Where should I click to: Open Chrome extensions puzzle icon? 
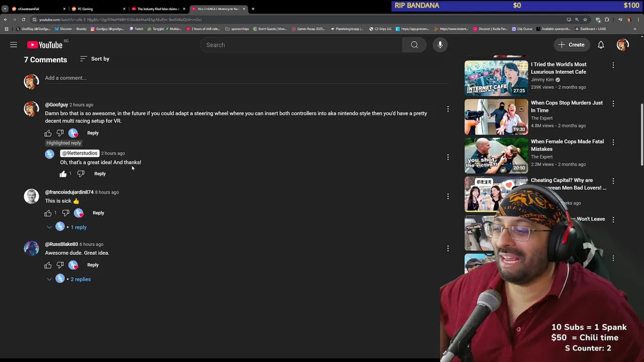607,20
